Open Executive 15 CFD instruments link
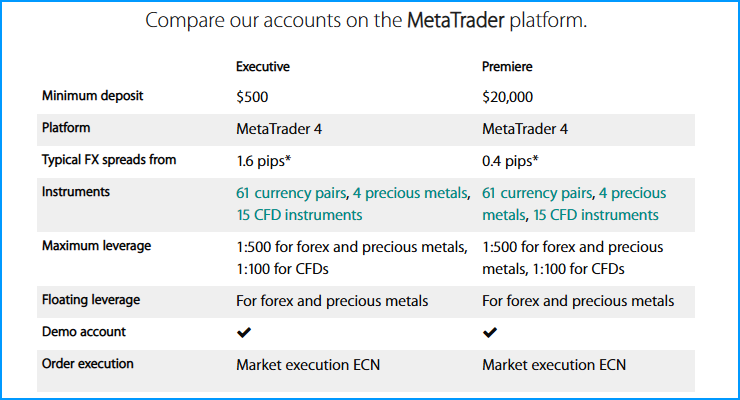 pyautogui.click(x=299, y=215)
